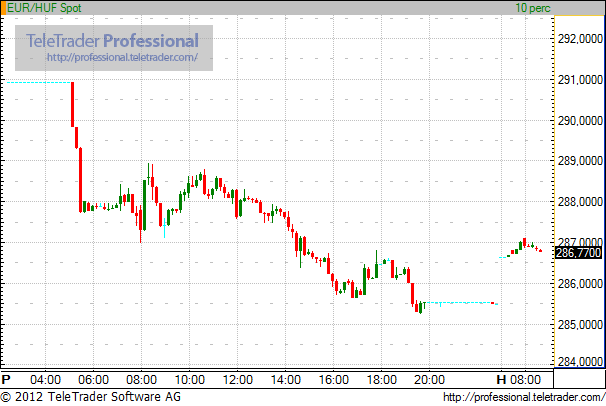The height and width of the screenshot is (406, 606).
Task: Click the current price label 286,7700
Action: point(579,253)
